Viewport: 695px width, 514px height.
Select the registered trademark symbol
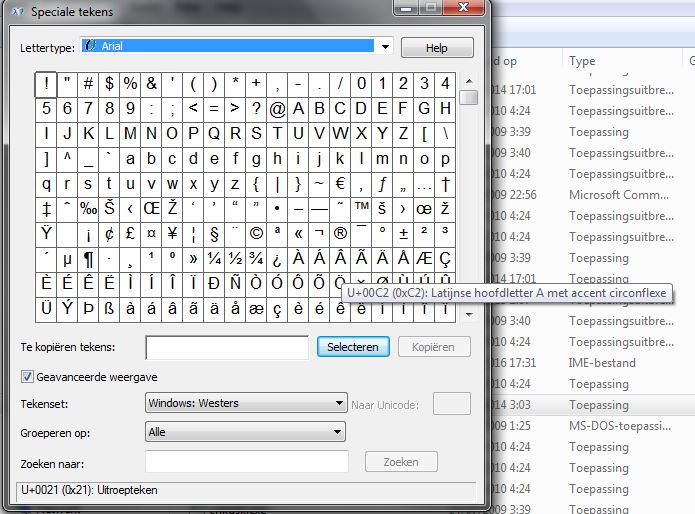point(340,234)
